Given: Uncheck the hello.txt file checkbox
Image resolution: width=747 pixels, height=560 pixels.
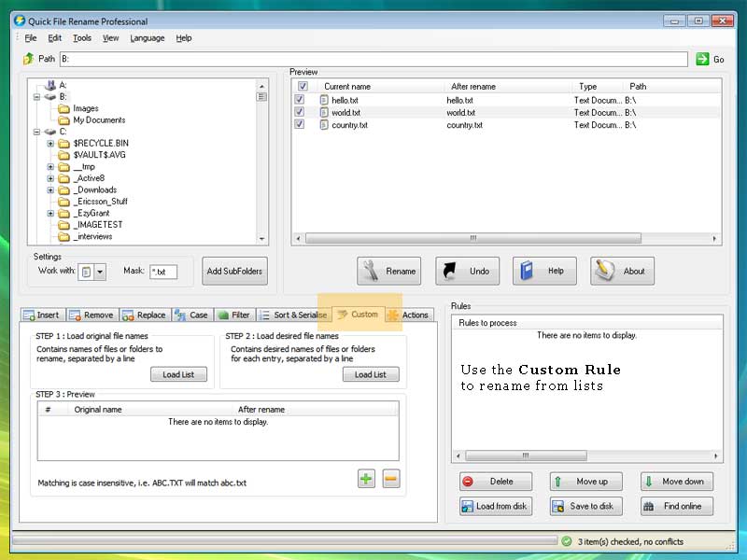Looking at the screenshot, I should click(x=300, y=100).
